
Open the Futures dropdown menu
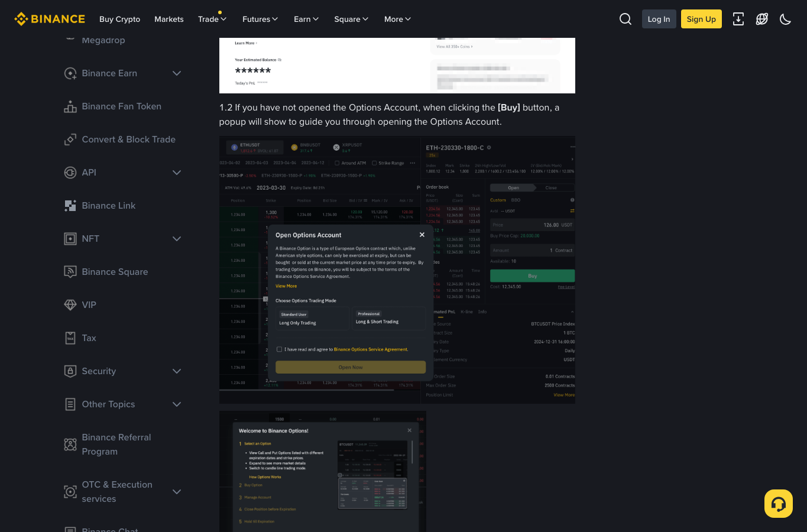click(x=260, y=19)
